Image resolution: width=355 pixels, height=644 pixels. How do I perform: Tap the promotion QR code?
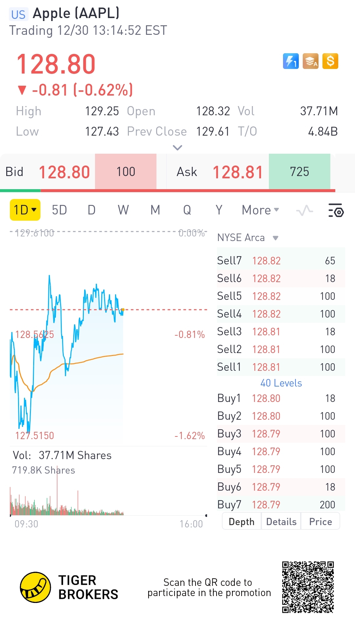click(308, 587)
